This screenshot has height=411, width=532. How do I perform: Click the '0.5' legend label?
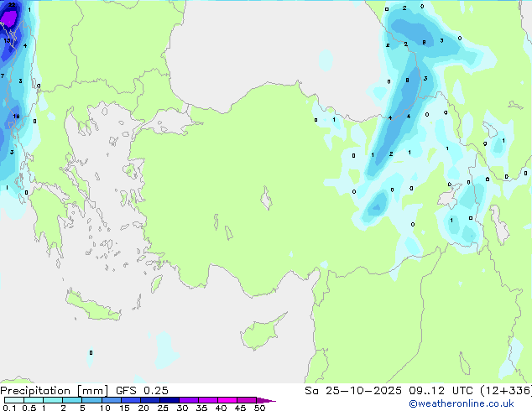click(x=29, y=408)
